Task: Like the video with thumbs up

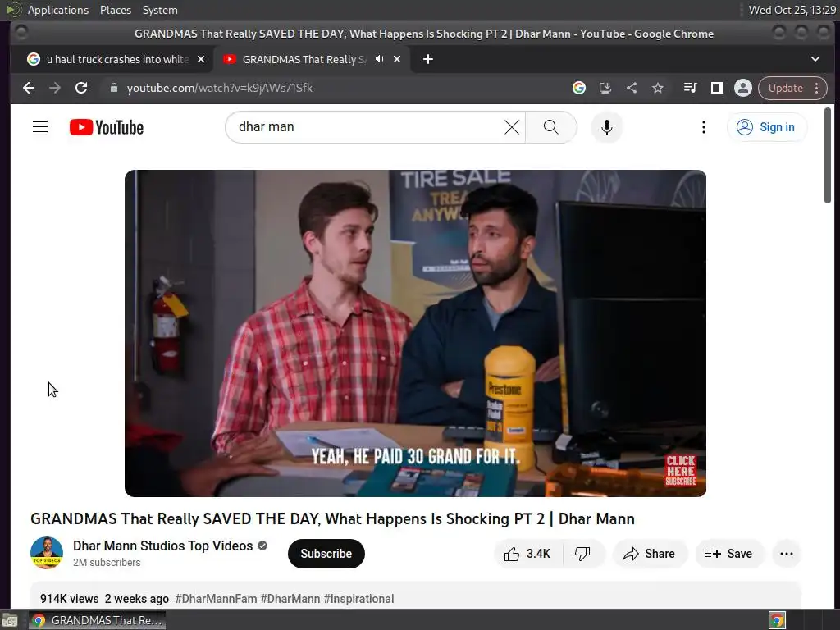Action: 527,554
